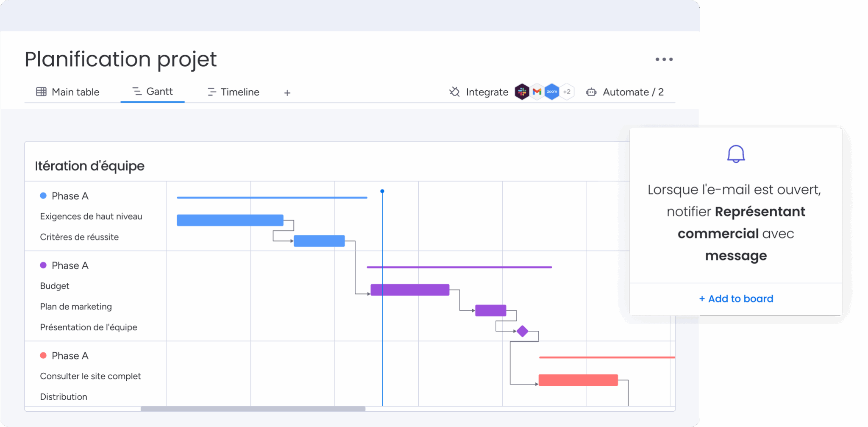Click the purple Phase A summary line
The image size is (868, 427).
point(459,267)
